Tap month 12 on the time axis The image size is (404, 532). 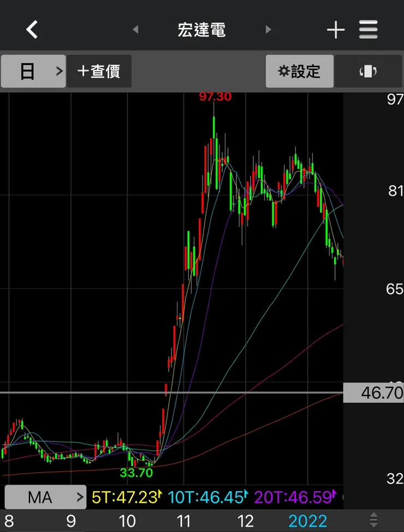[246, 521]
